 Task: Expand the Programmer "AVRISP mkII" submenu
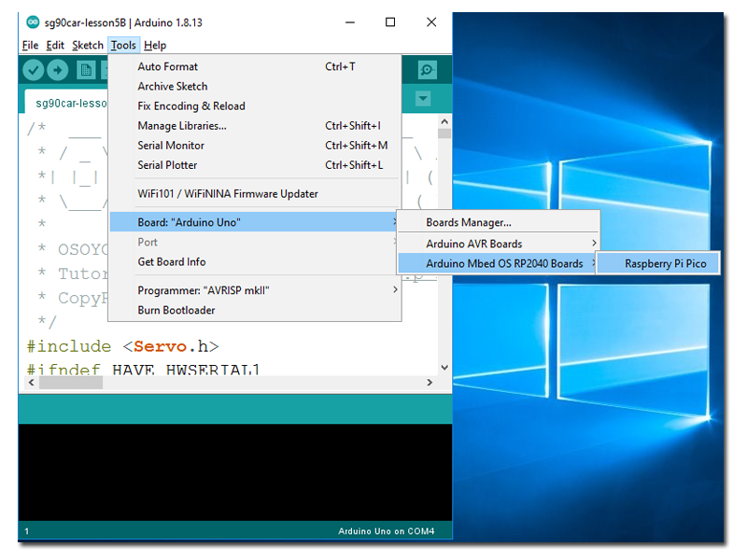click(254, 290)
